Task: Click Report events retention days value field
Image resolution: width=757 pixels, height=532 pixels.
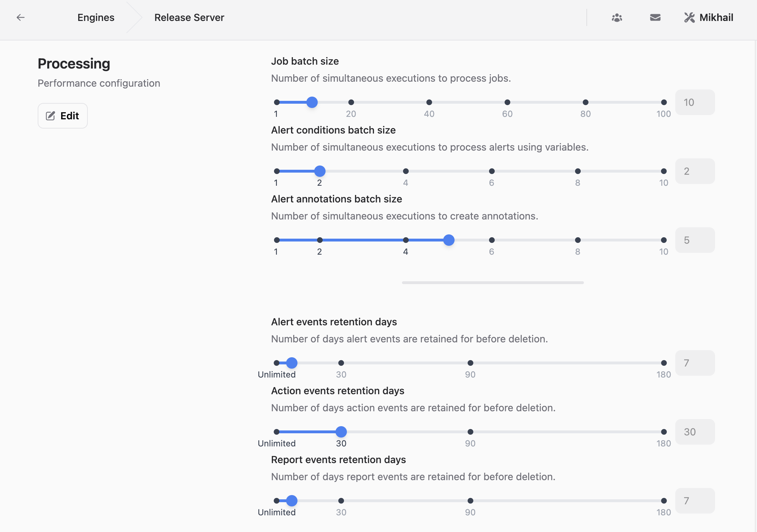Action: tap(695, 501)
